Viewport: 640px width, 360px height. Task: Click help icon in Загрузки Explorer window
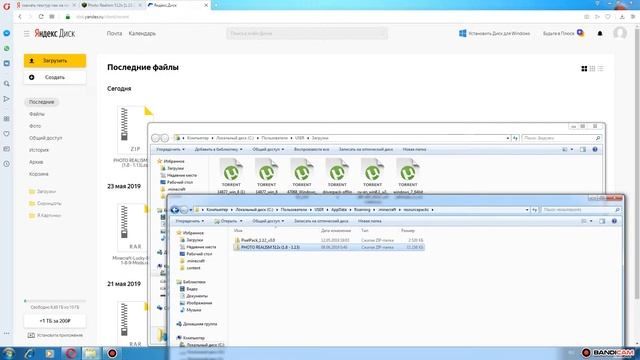point(595,149)
